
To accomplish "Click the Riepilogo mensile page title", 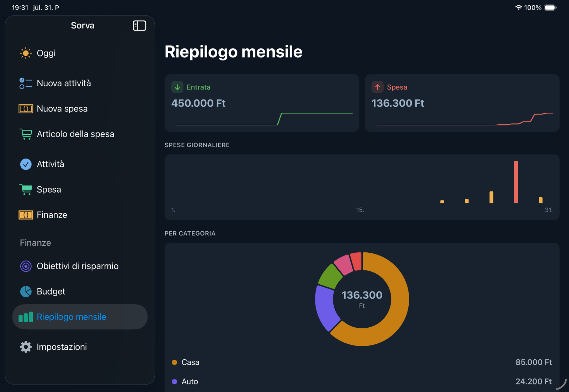I will (x=233, y=52).
